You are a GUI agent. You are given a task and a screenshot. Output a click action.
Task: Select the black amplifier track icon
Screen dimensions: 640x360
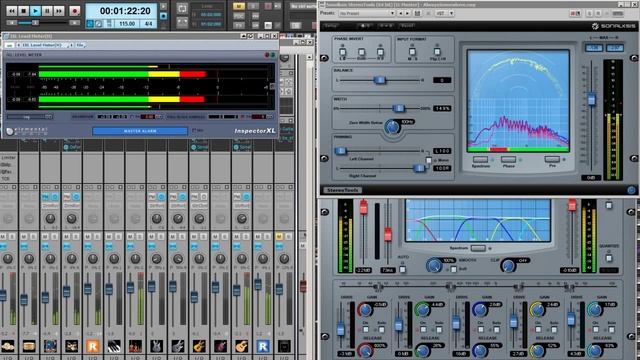(x=284, y=347)
